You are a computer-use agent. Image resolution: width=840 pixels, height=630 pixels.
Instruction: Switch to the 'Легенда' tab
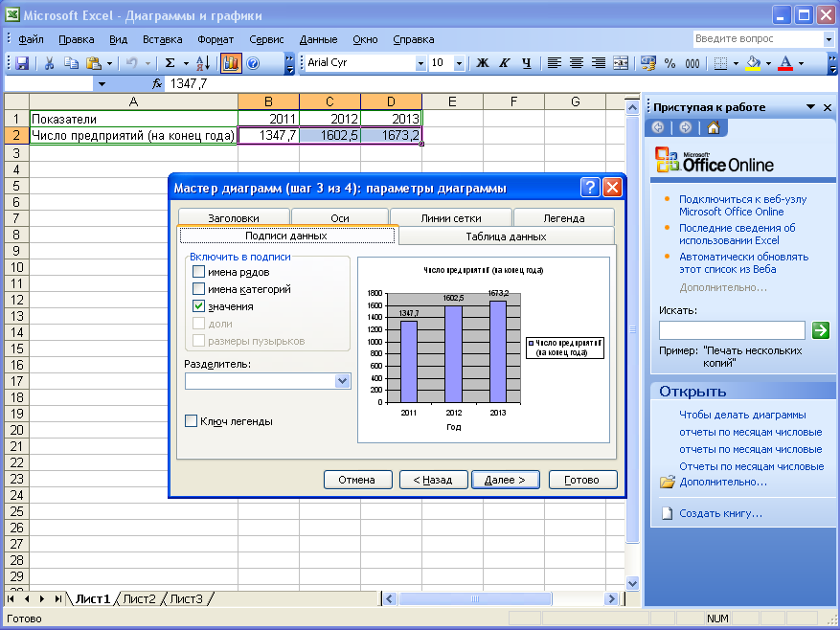562,218
